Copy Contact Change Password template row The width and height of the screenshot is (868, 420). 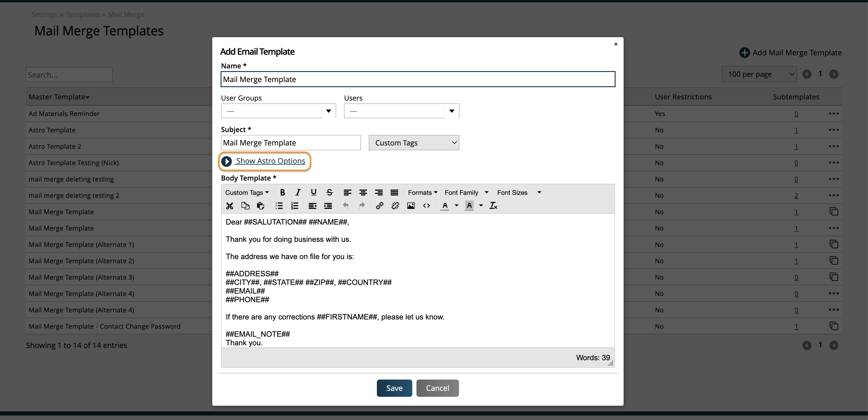pos(834,326)
